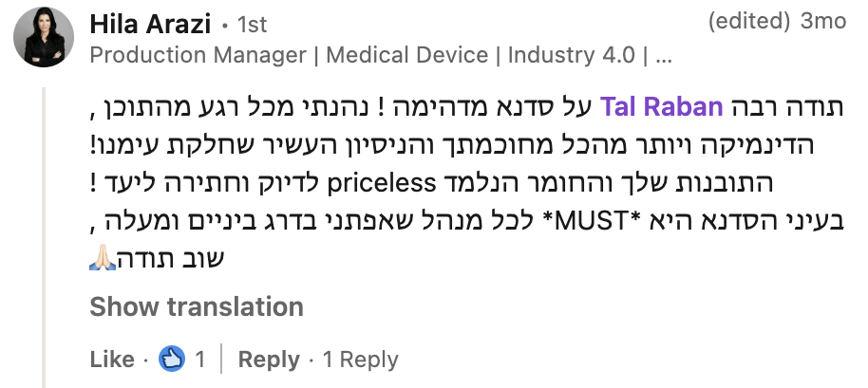Click the divider between reactions and Reply

[221, 360]
